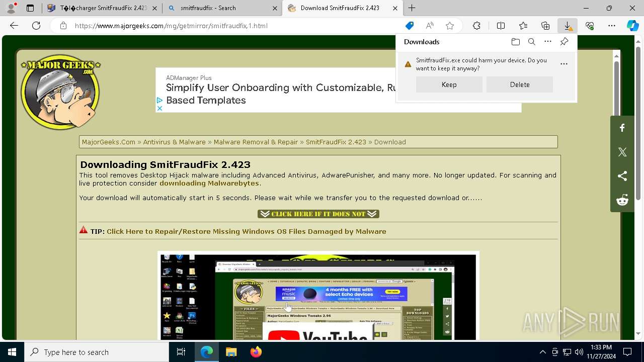
Task: Close the smitfraudfix - Search tab
Action: click(274, 8)
